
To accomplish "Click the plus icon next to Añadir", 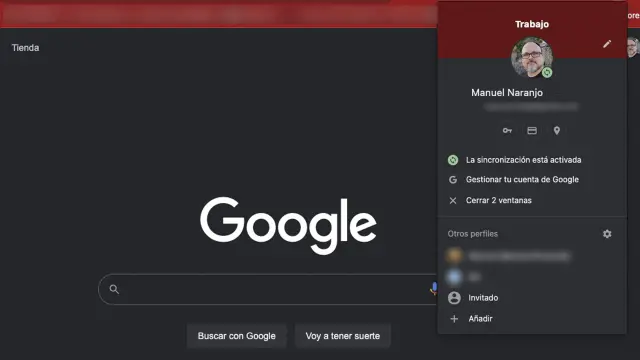I will (454, 319).
